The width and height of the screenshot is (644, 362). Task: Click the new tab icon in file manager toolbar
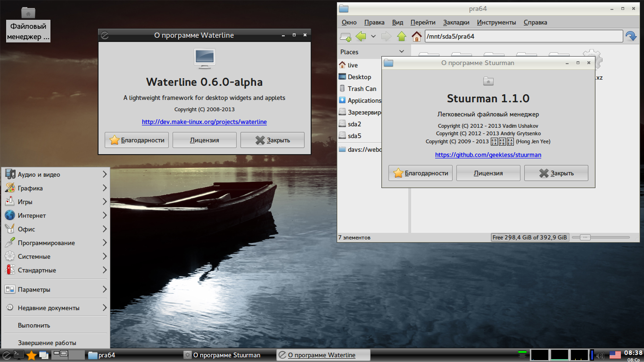[346, 36]
